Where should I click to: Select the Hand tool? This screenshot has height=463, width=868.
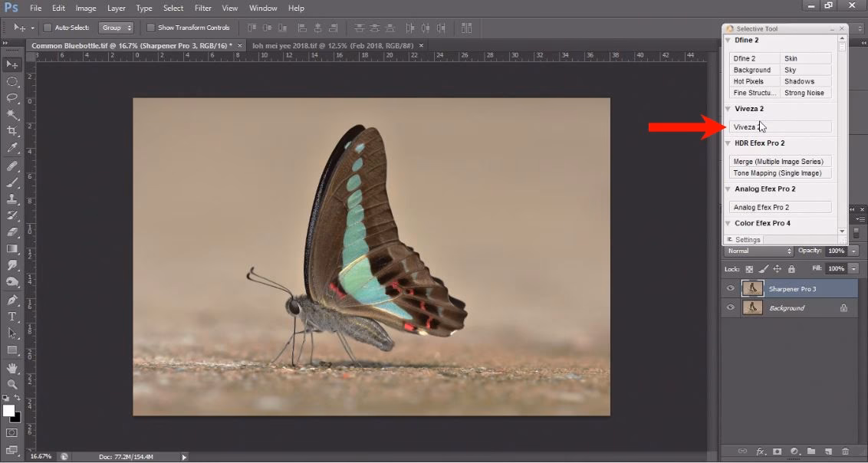click(11, 367)
